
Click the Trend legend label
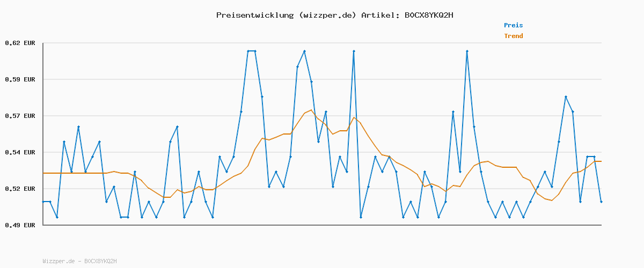coord(513,36)
